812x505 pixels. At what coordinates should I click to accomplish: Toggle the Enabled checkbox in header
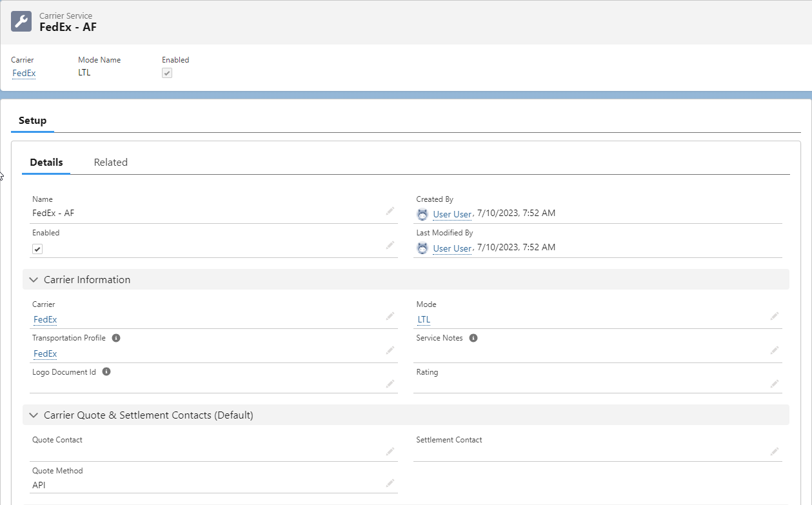(167, 73)
